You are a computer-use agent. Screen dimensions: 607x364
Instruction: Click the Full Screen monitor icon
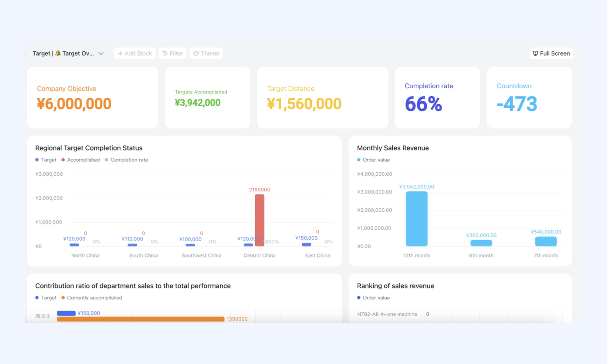point(535,53)
